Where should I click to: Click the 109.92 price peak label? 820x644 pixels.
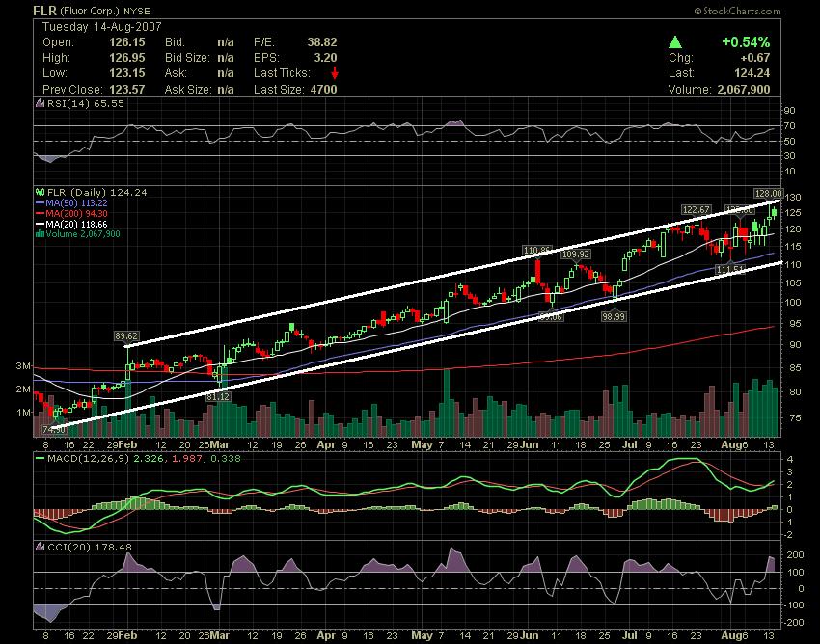(x=575, y=255)
